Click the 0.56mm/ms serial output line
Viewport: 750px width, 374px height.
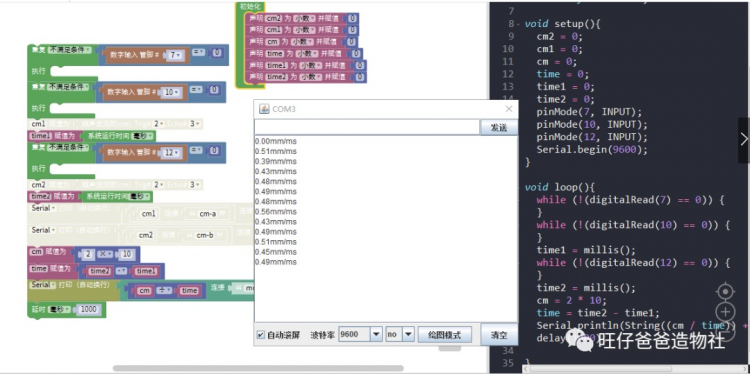point(276,211)
